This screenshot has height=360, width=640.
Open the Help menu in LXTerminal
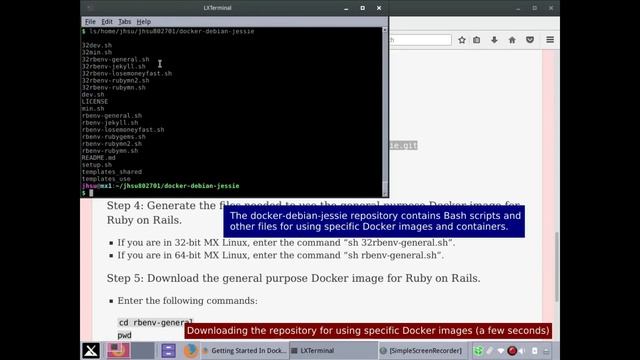143,22
